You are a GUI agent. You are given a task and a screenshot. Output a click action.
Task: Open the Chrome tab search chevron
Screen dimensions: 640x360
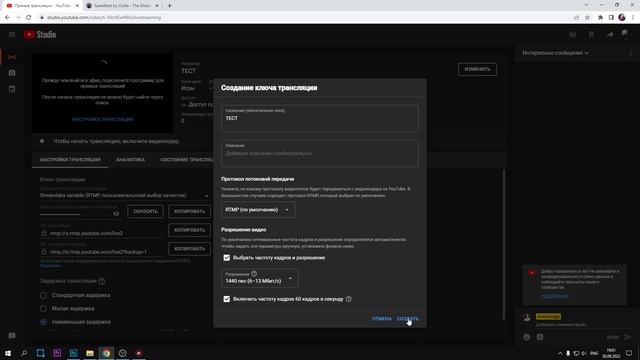coord(586,5)
